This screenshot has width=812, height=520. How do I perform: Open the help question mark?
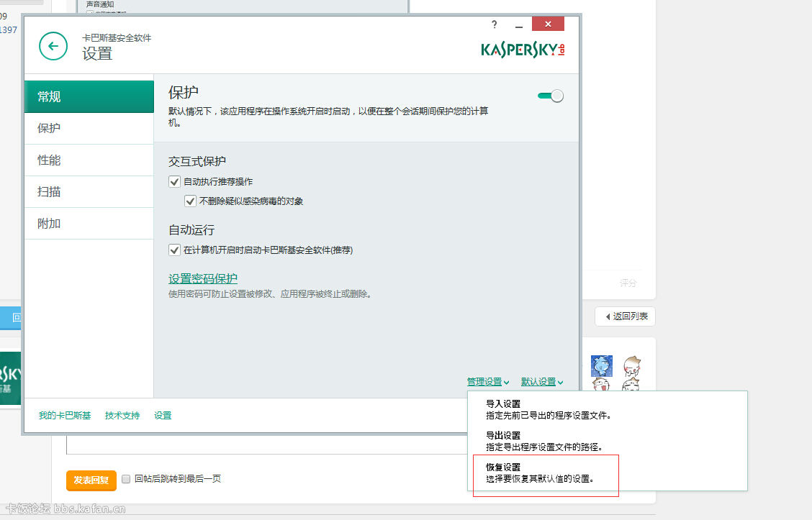[494, 24]
